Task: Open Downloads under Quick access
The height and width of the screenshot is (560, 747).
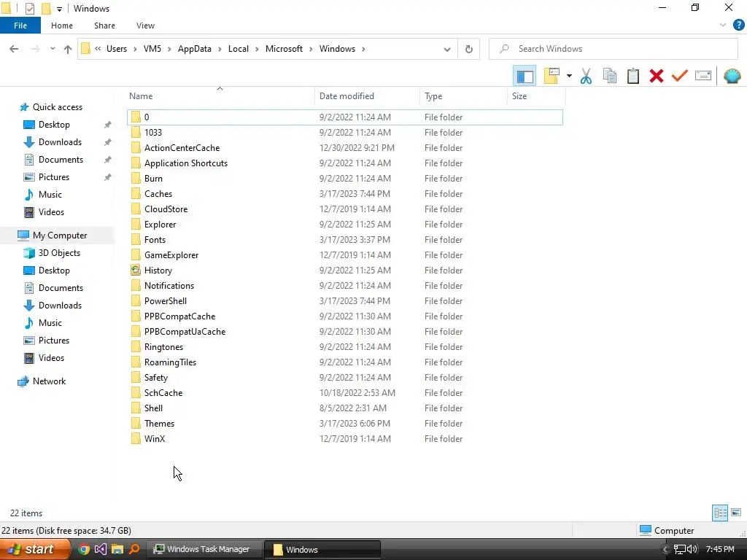Action: (x=60, y=142)
